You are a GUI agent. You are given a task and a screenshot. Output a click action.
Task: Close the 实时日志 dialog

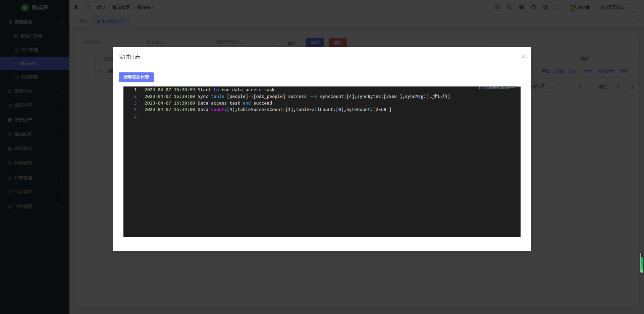(523, 57)
